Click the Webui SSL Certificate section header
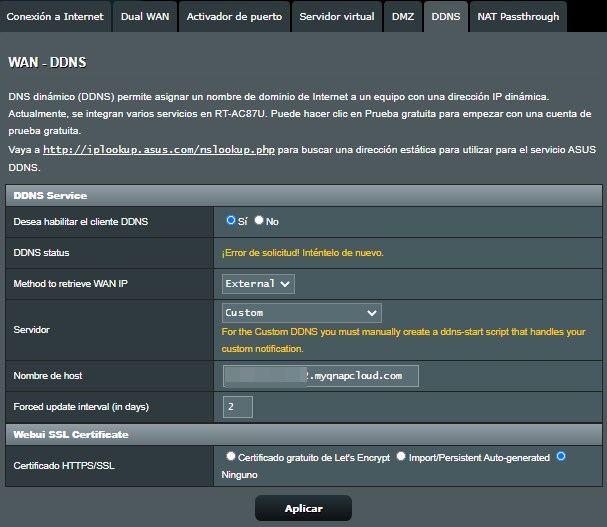 pos(70,434)
